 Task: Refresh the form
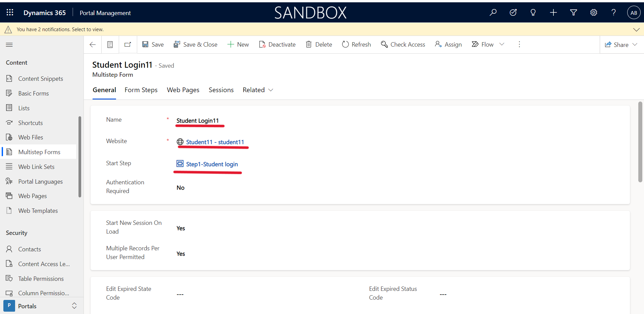point(357,45)
